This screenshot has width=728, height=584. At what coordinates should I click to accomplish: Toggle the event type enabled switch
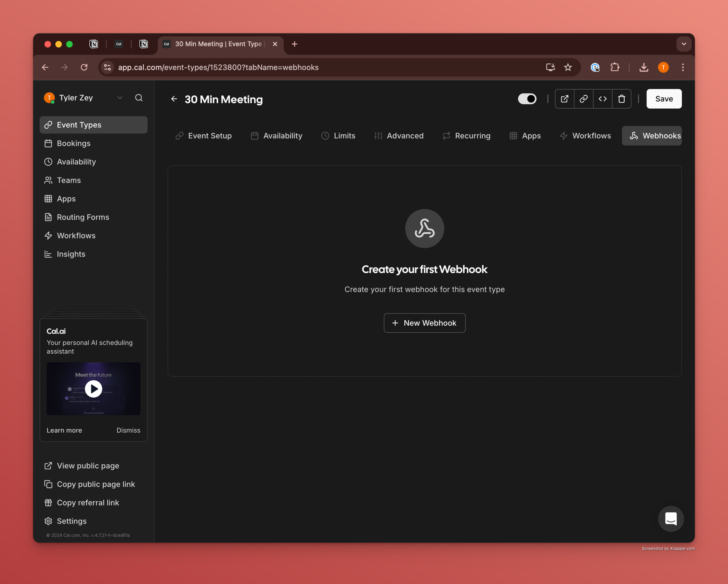(x=527, y=99)
